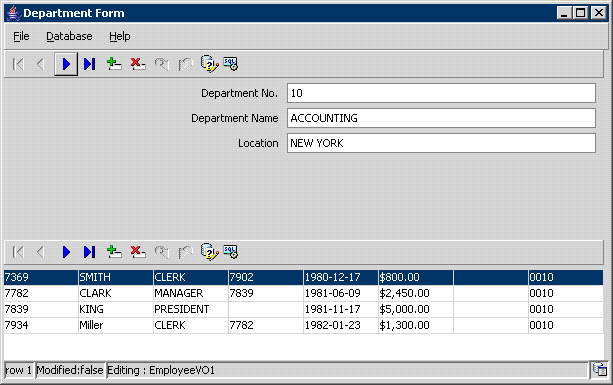The width and height of the screenshot is (613, 385).
Task: Jump to last department record
Action: [x=90, y=64]
